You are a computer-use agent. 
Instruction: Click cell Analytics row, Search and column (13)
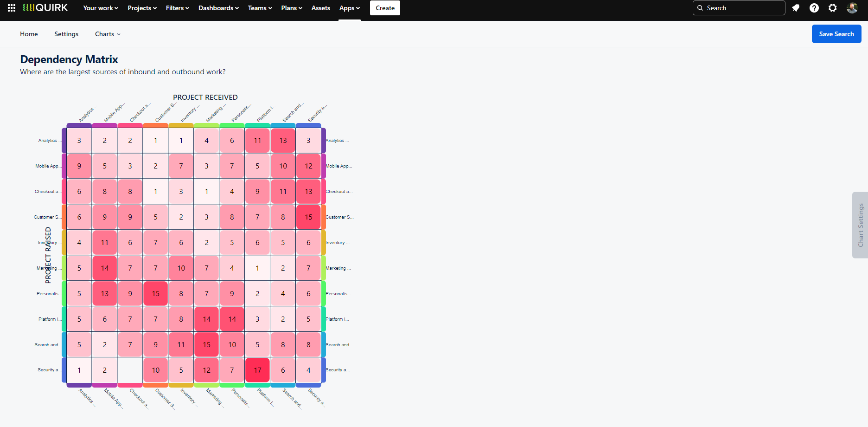(x=283, y=140)
